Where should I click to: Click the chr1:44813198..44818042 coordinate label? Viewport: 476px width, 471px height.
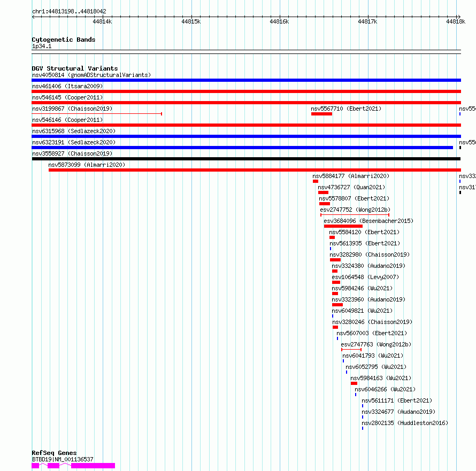69,12
